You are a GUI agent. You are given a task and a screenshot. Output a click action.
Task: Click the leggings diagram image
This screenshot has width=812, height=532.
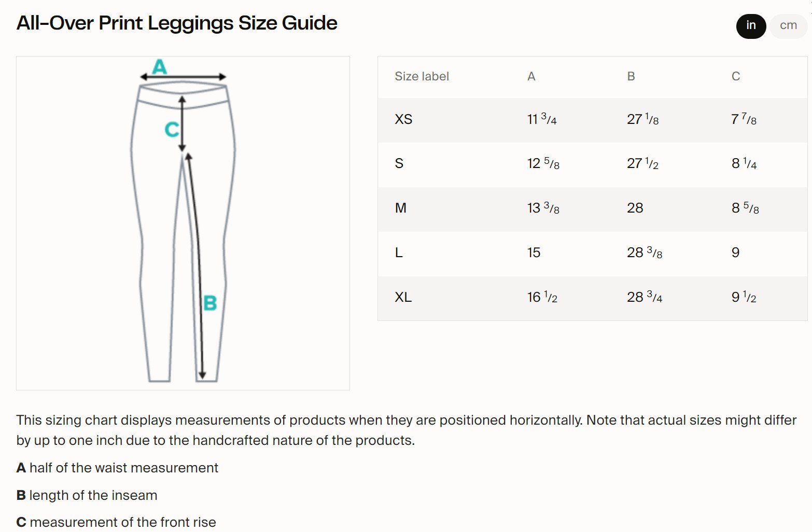pos(183,223)
